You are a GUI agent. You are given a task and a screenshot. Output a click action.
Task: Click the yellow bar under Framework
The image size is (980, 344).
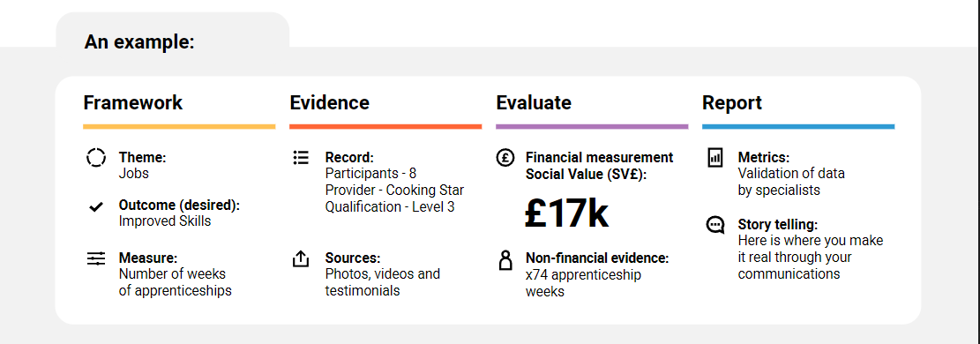point(179,126)
